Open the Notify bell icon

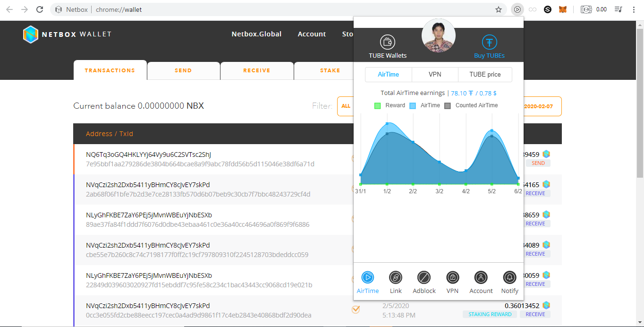509,277
